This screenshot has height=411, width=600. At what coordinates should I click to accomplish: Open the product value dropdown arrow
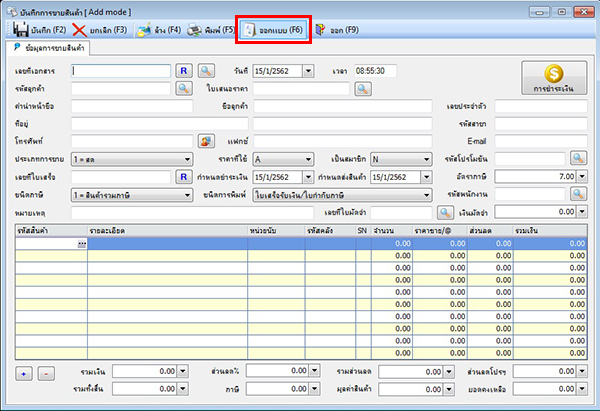(449, 389)
